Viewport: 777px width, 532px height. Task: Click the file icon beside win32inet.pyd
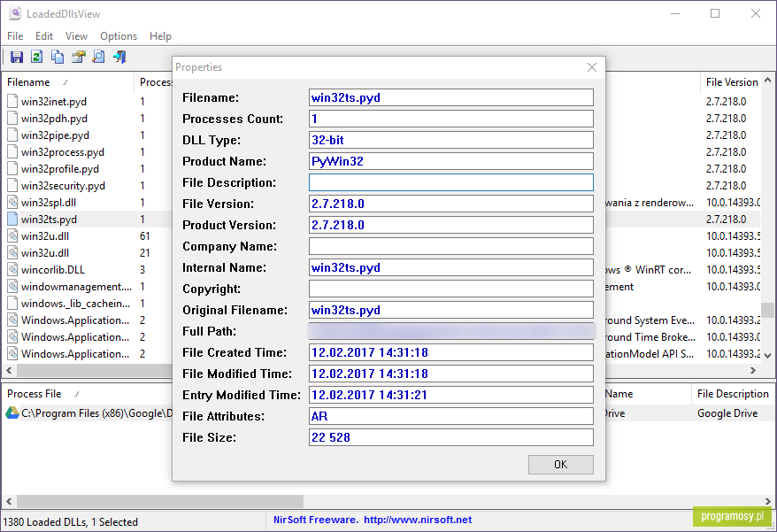click(12, 101)
